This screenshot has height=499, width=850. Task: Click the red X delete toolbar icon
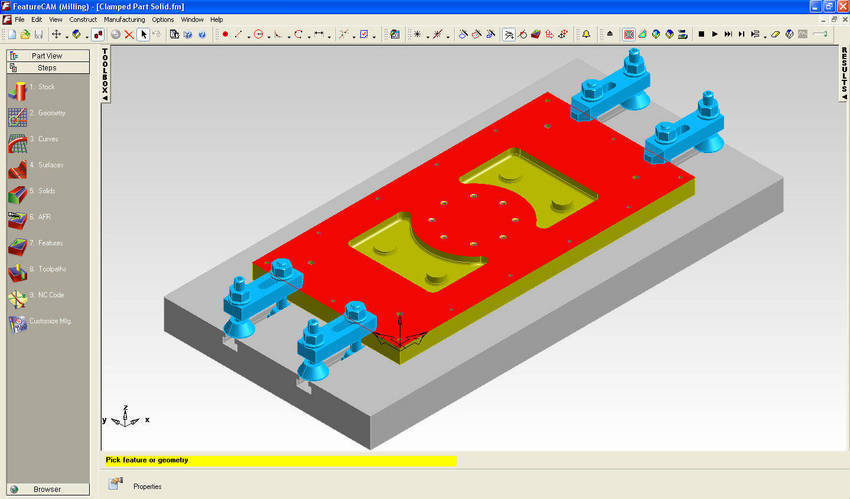point(129,34)
